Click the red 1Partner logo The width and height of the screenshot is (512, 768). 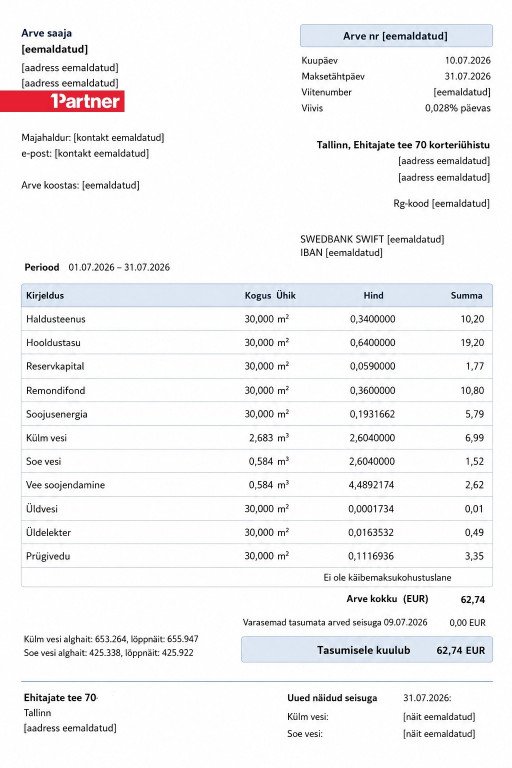pyautogui.click(x=62, y=101)
